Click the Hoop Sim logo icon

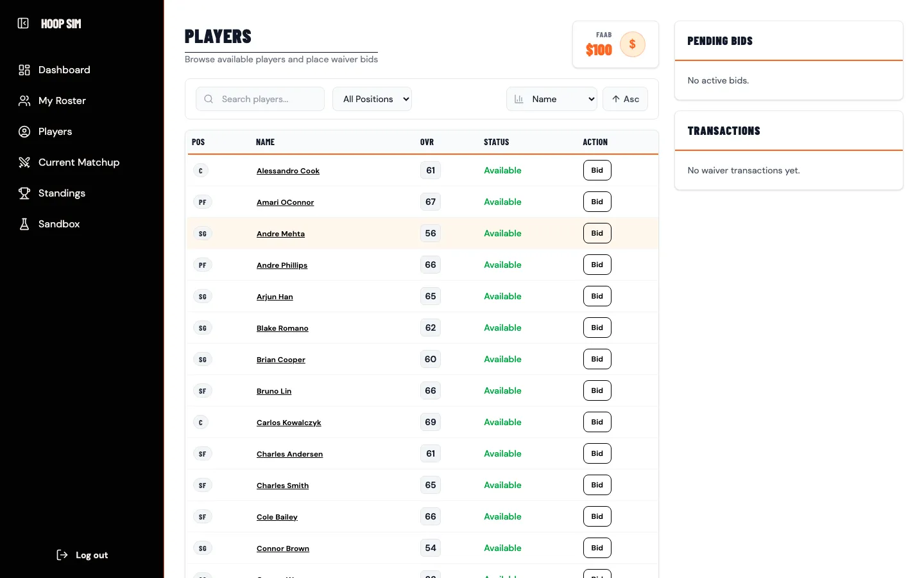pyautogui.click(x=22, y=23)
